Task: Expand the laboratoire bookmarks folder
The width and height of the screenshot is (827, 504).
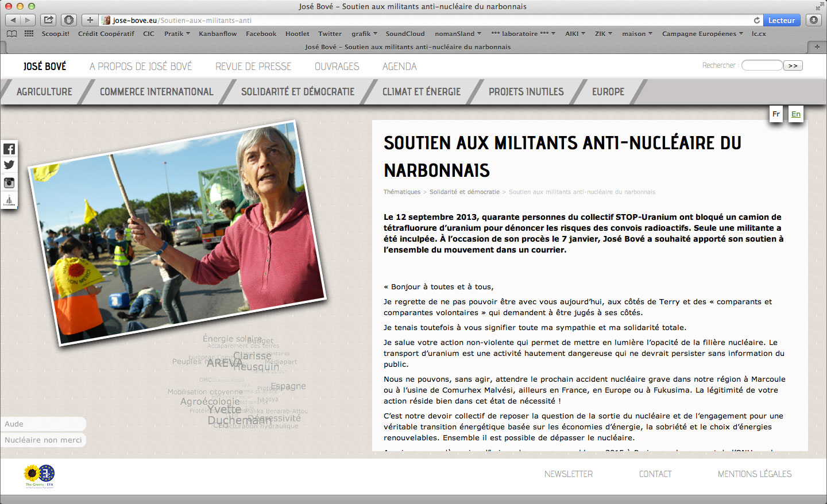Action: [523, 34]
